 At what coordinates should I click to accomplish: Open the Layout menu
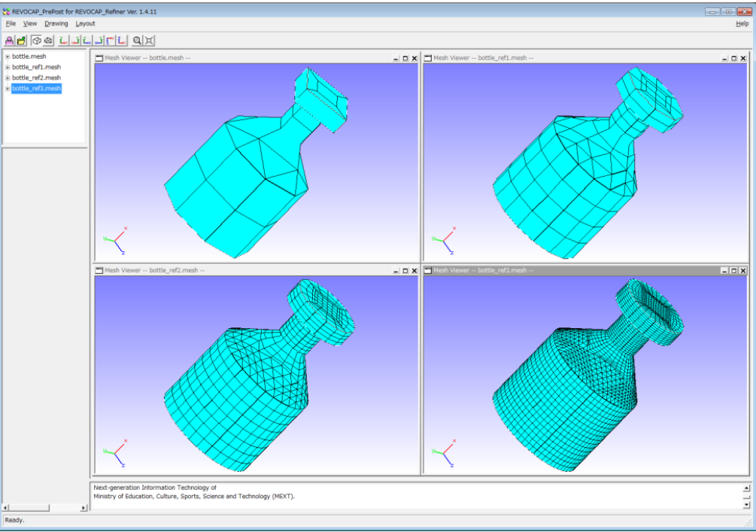point(85,23)
